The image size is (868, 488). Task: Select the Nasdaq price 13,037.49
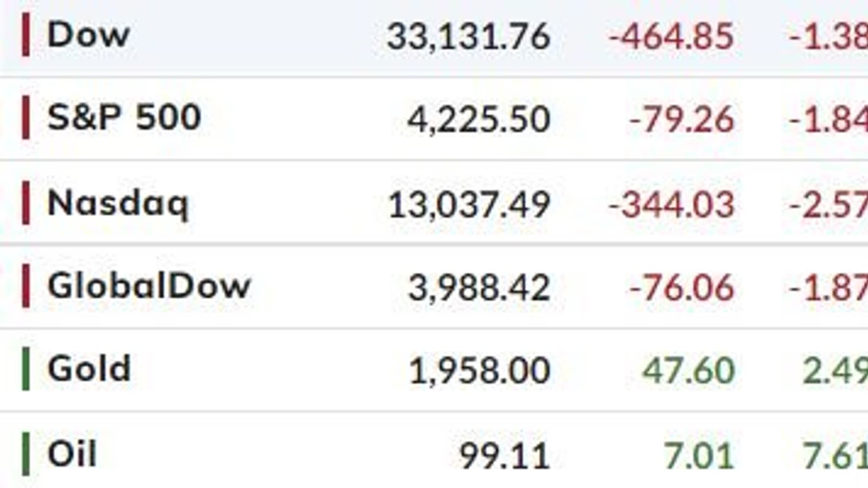coord(469,206)
